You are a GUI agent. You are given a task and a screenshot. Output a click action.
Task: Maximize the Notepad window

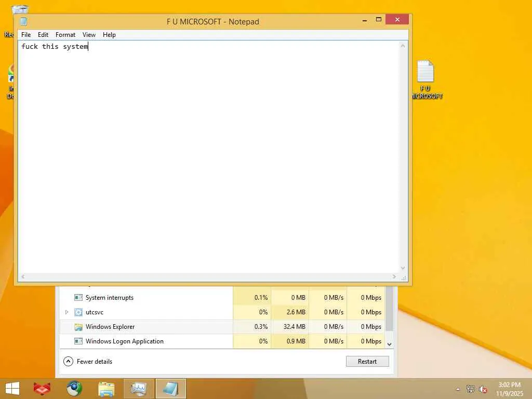(x=379, y=20)
